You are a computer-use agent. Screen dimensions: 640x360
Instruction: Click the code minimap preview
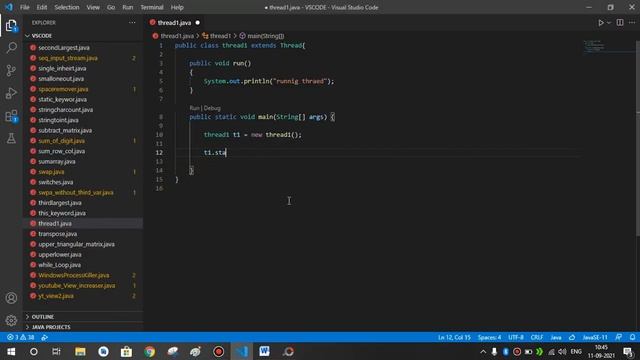pyautogui.click(x=594, y=46)
